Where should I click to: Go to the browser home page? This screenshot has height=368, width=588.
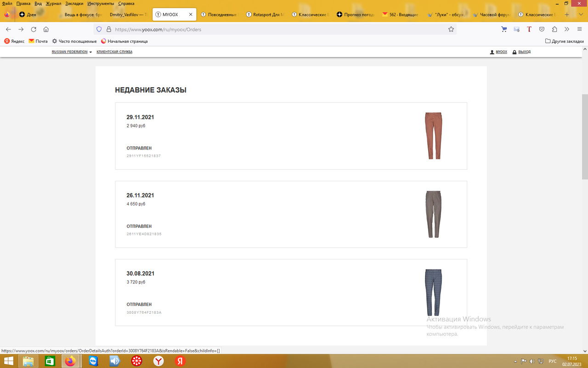(46, 29)
